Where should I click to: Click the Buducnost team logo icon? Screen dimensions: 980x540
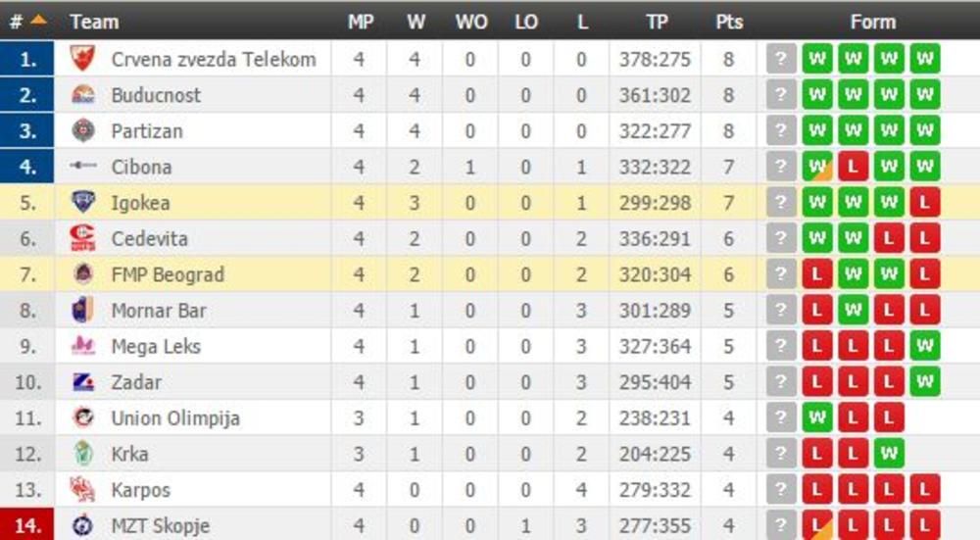click(83, 95)
